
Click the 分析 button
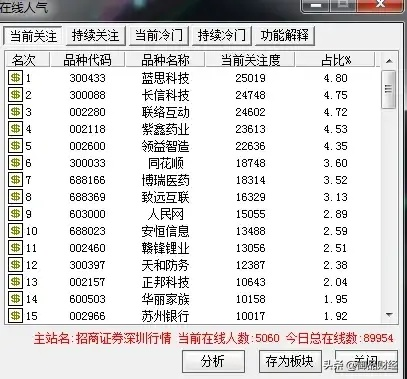point(213,361)
